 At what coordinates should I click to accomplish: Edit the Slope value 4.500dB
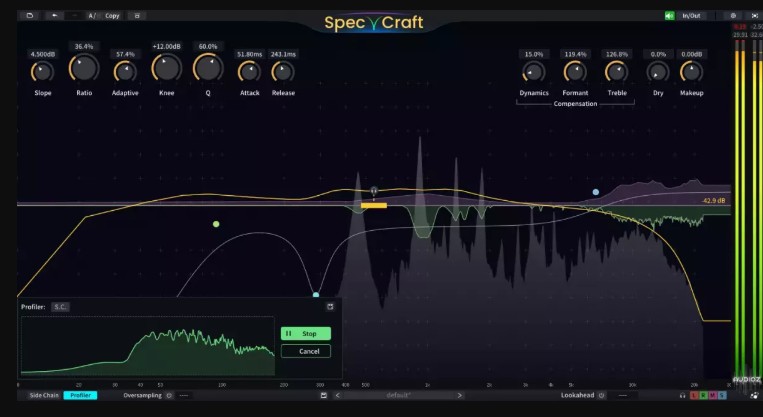pyautogui.click(x=43, y=54)
